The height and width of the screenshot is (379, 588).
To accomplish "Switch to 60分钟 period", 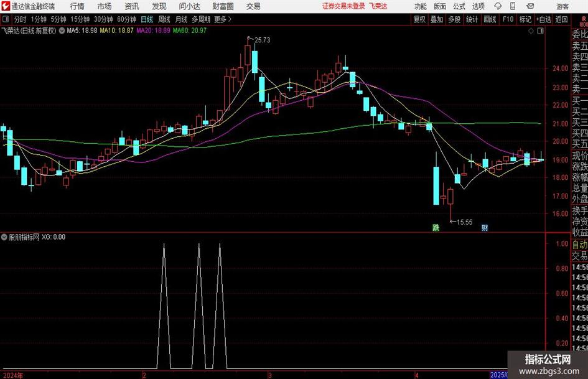I will pos(126,19).
